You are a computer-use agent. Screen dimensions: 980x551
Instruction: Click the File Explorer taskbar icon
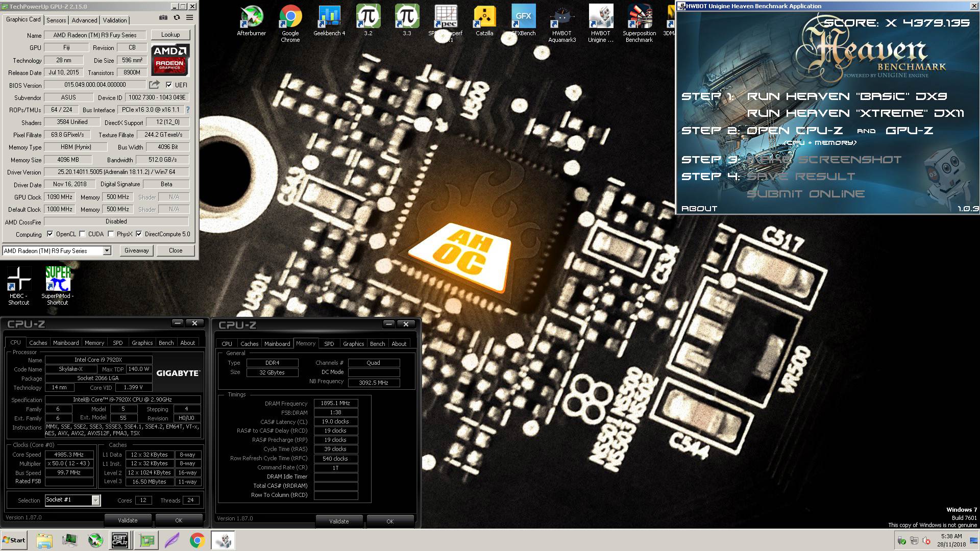point(44,540)
